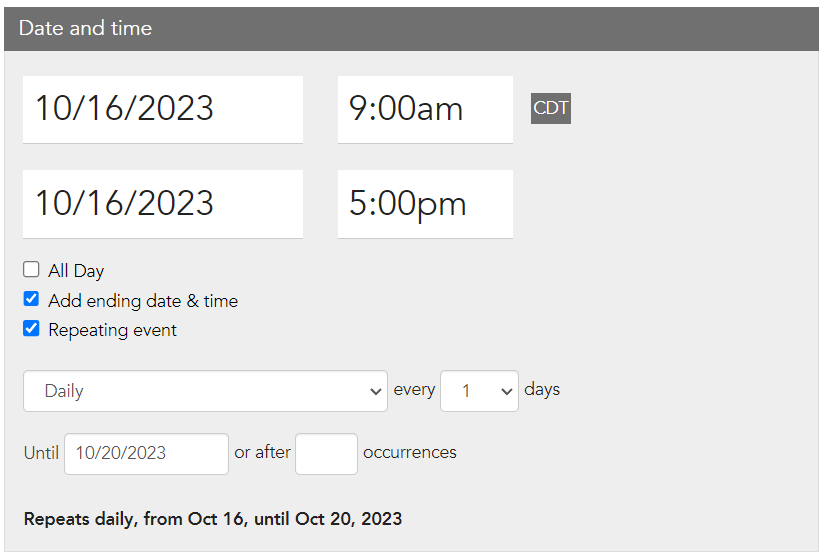
Task: Click the Until label beside date field
Action: [x=41, y=453]
